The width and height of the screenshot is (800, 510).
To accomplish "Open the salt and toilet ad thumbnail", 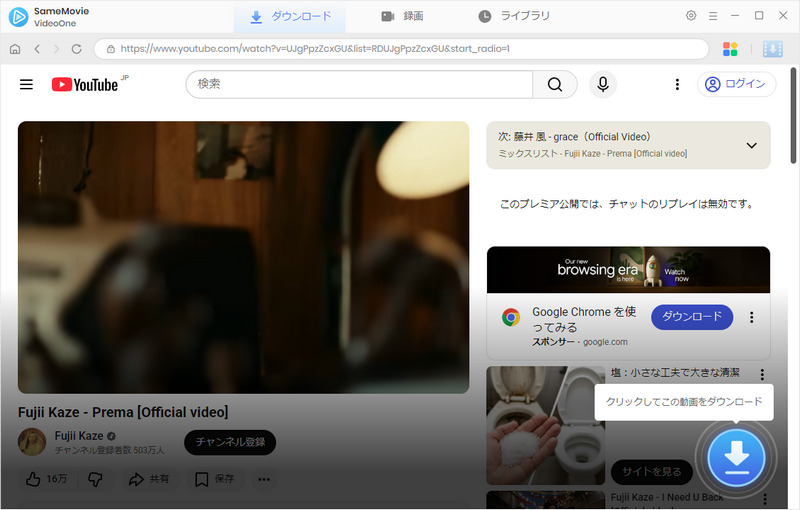I will pos(545,425).
